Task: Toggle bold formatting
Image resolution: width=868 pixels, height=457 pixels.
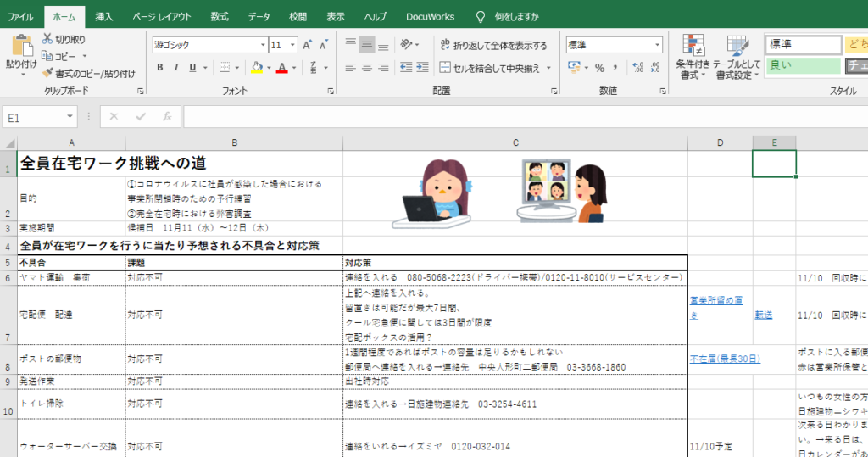Action: 159,68
